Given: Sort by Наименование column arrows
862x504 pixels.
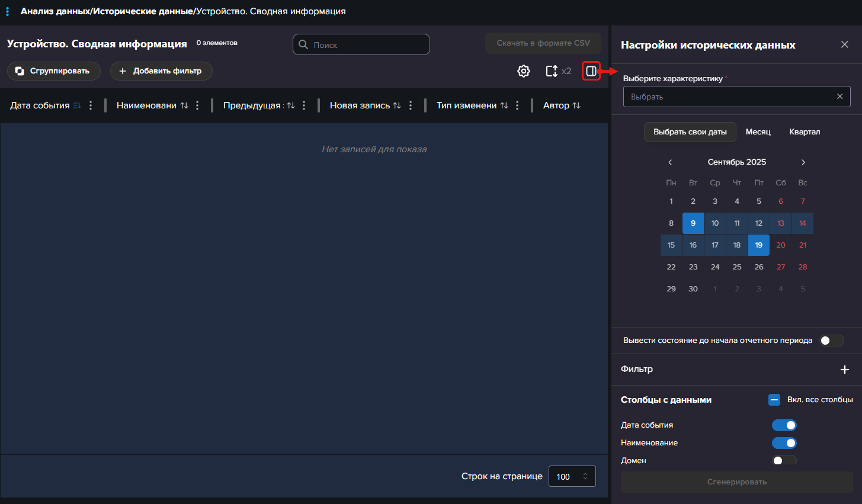Looking at the screenshot, I should (184, 105).
